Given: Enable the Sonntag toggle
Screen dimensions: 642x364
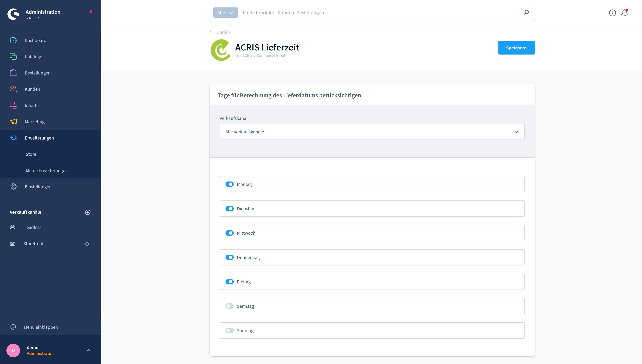Looking at the screenshot, I should tap(229, 330).
